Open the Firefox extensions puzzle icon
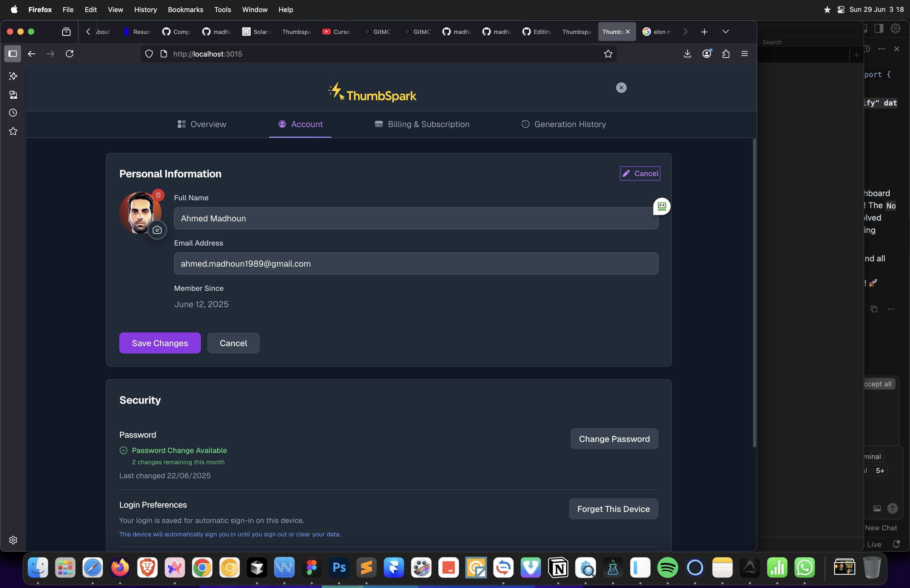Screen dimensions: 910x588 coord(726,54)
